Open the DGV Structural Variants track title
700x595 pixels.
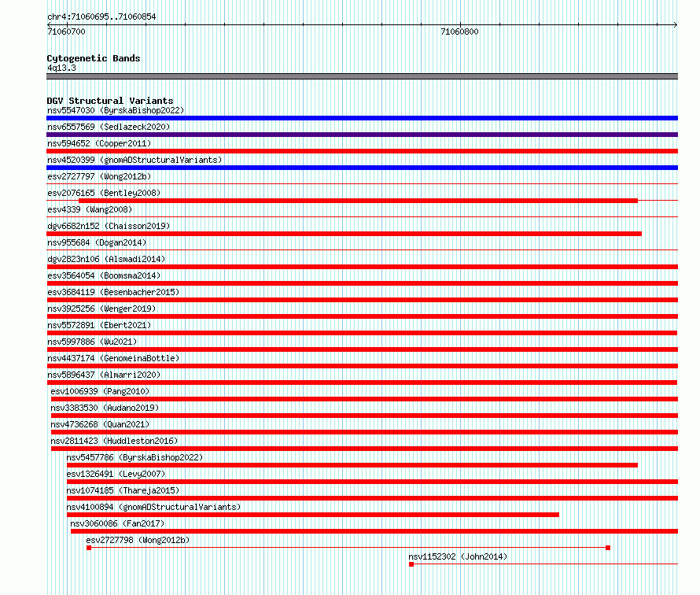pos(110,101)
